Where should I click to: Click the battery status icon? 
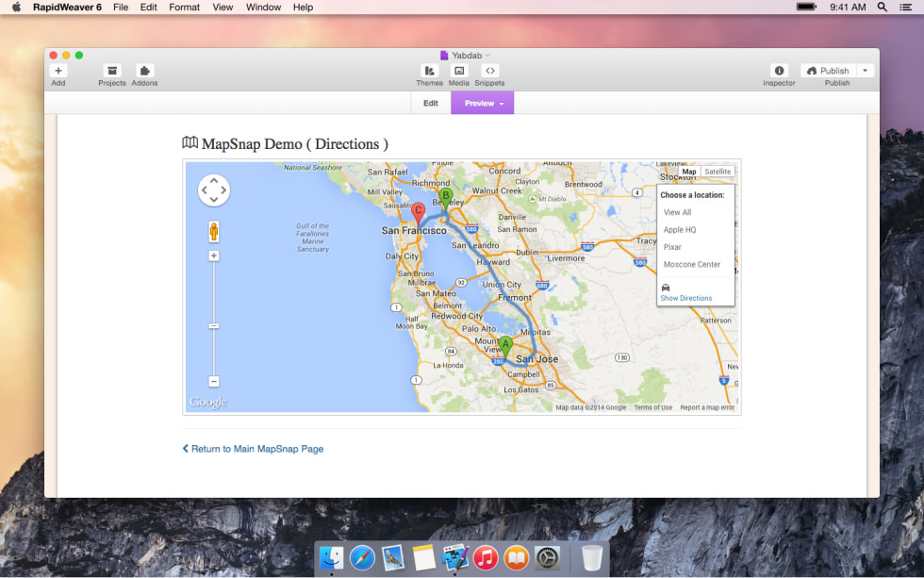tap(806, 7)
